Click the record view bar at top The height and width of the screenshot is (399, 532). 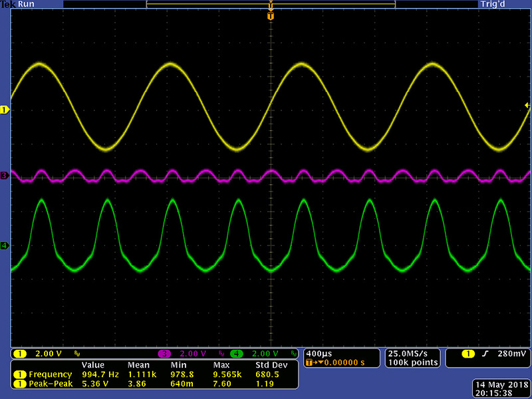[270, 4]
